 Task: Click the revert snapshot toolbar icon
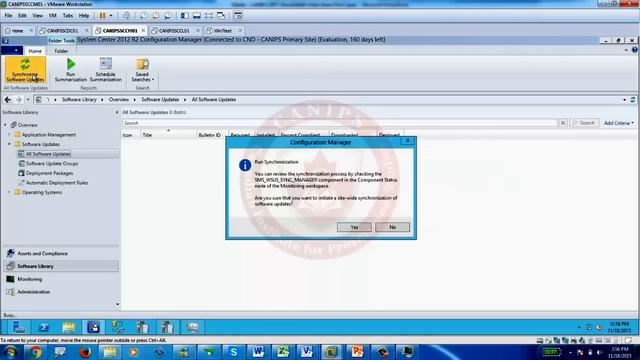click(x=156, y=16)
